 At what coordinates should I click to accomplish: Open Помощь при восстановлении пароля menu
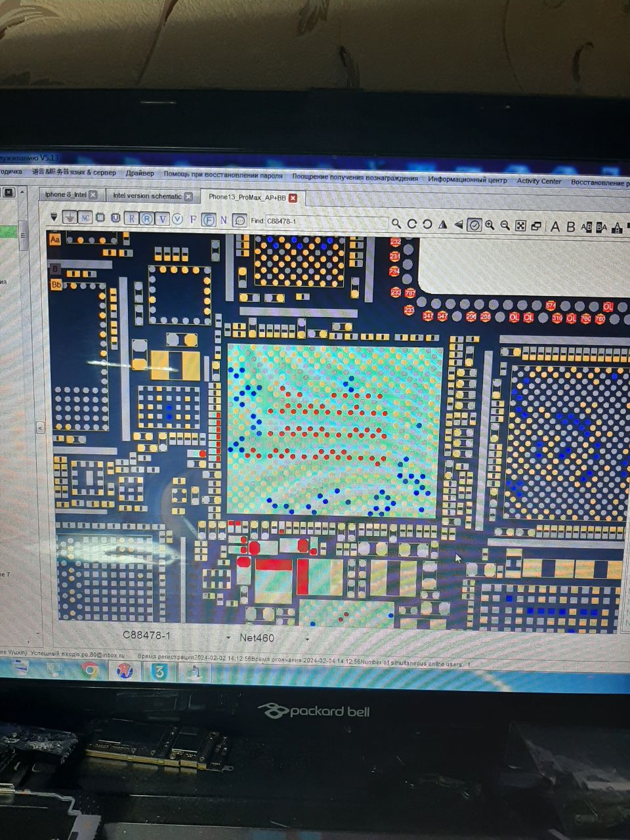tap(223, 175)
